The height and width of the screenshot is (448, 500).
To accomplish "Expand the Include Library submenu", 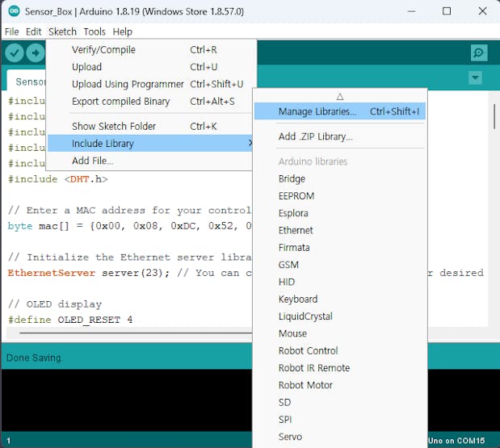I will coord(150,144).
